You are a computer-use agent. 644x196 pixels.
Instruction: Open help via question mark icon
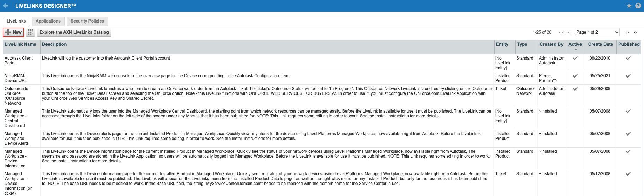coord(638,6)
